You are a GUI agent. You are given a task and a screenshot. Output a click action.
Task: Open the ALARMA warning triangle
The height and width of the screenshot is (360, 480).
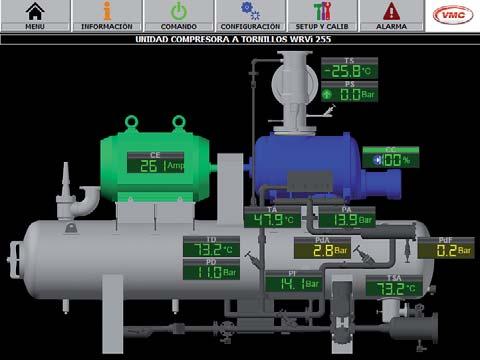pyautogui.click(x=392, y=11)
